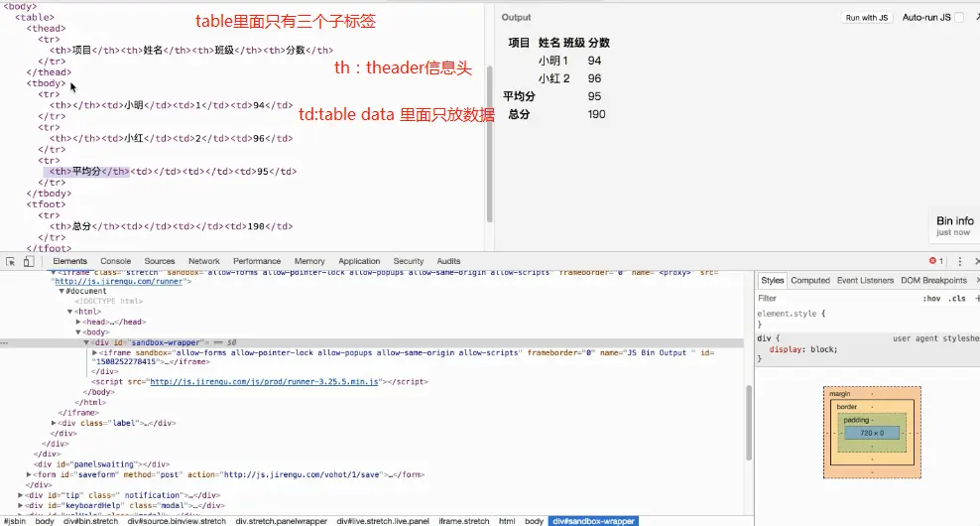Image resolution: width=980 pixels, height=526 pixels.
Task: Select iframe.stretch breadcrumb
Action: 464,521
